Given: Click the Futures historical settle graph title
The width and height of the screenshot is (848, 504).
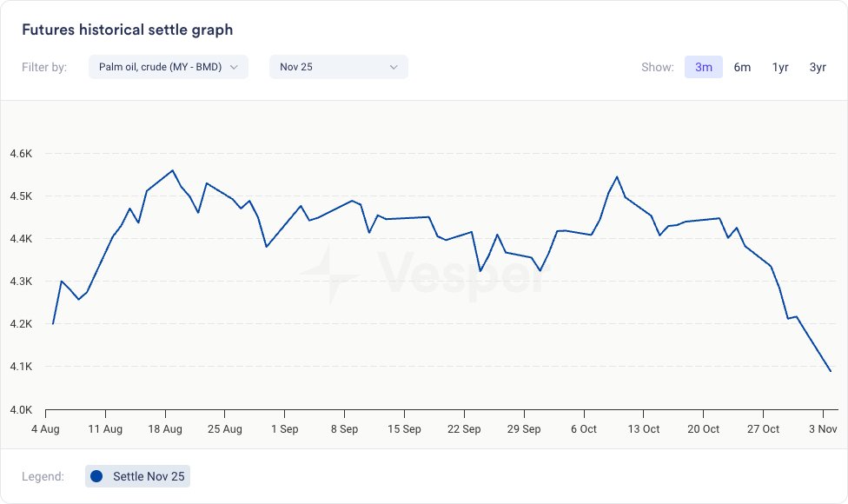Looking at the screenshot, I should pyautogui.click(x=127, y=30).
